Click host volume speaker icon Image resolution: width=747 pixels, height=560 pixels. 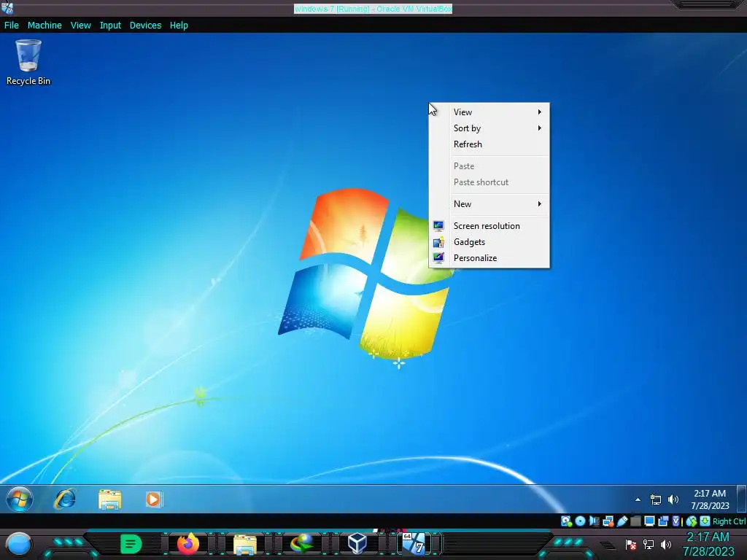tap(665, 544)
